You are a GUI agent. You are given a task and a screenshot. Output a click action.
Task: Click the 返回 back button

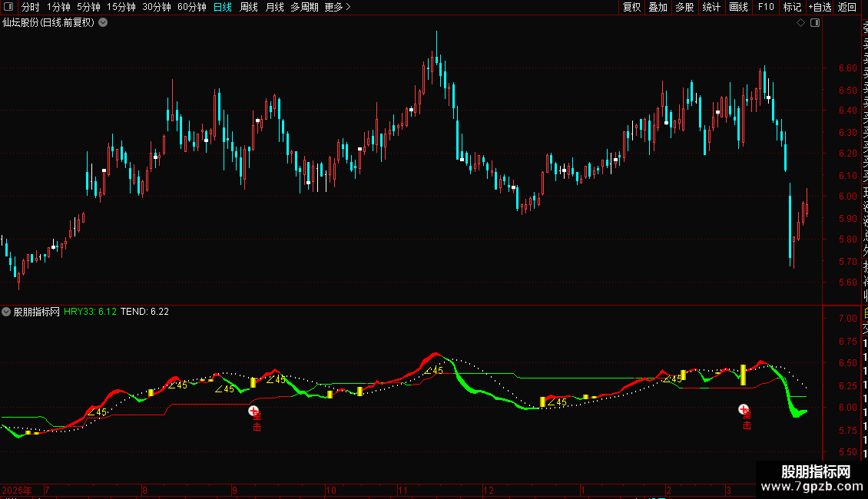[x=847, y=7]
